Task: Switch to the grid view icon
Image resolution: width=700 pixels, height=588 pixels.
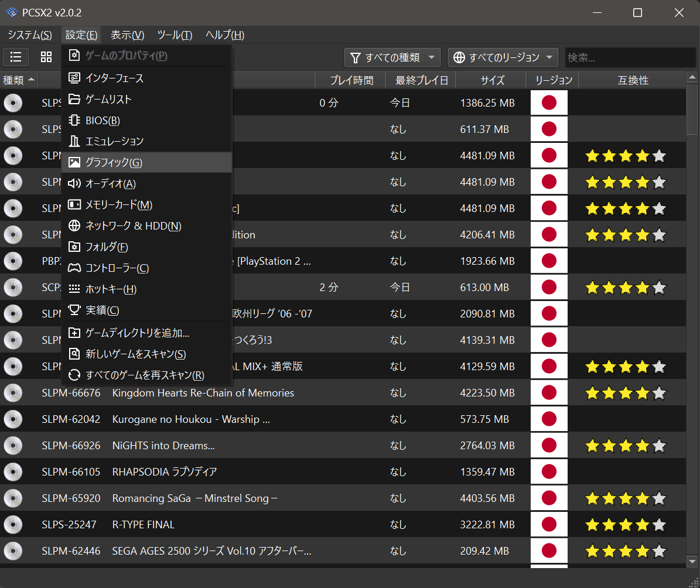Action: [x=46, y=57]
